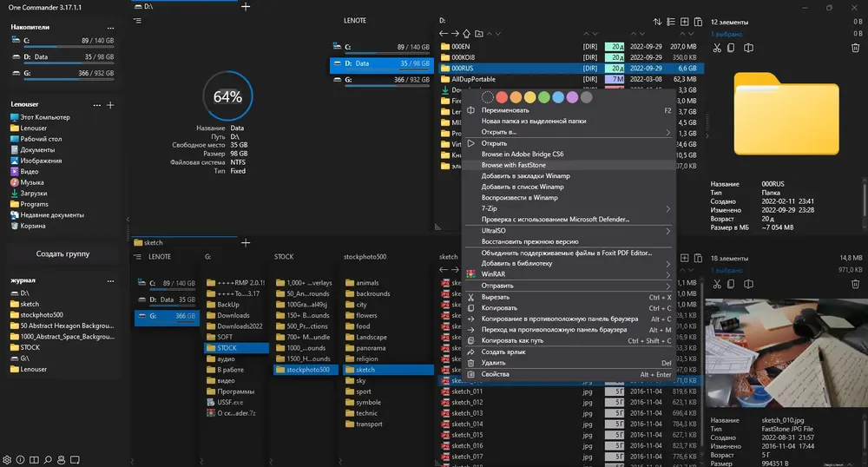Choose the red color tag swatch
The width and height of the screenshot is (868, 467).
[502, 97]
